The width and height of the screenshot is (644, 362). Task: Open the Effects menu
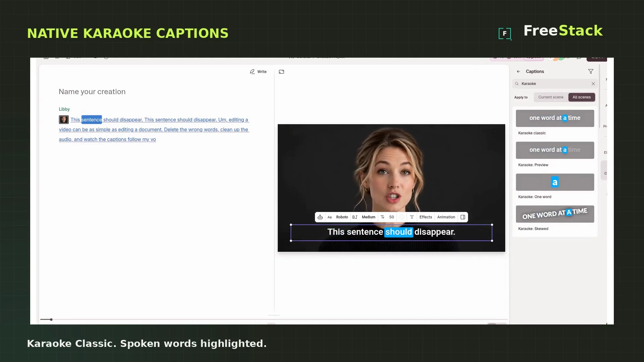[x=426, y=217]
